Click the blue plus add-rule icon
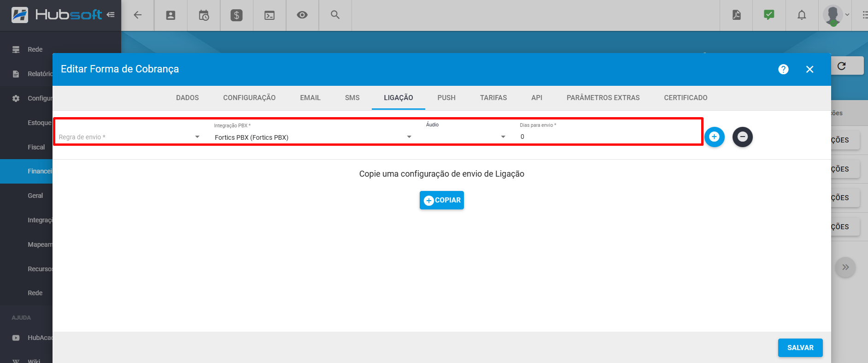868x363 pixels. [x=714, y=137]
